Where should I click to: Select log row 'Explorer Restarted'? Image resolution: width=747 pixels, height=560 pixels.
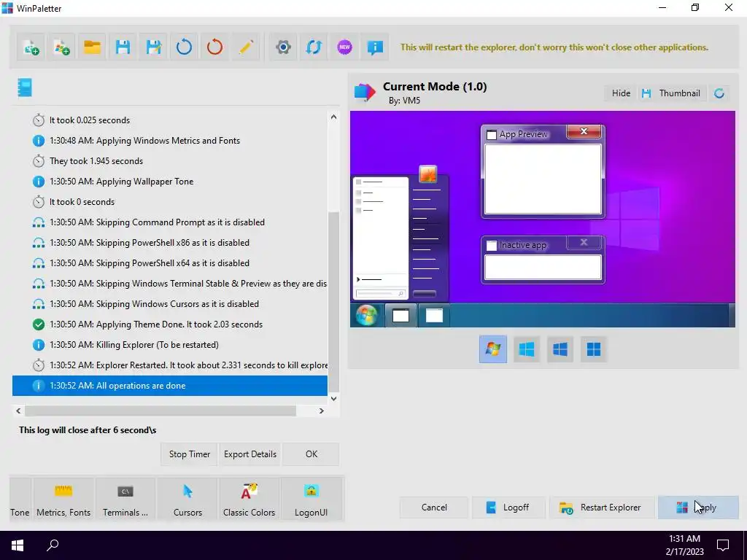click(x=169, y=365)
